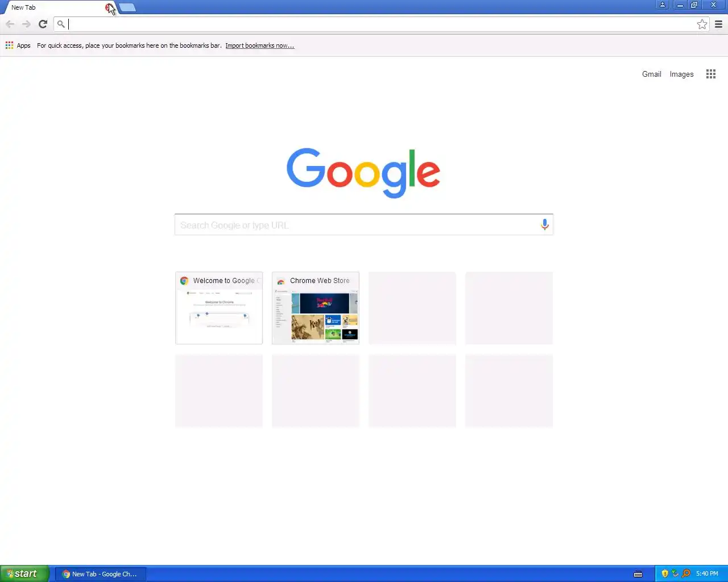Open the Apps shortcut in bookmarks bar
Image resolution: width=728 pixels, height=582 pixels.
click(18, 45)
